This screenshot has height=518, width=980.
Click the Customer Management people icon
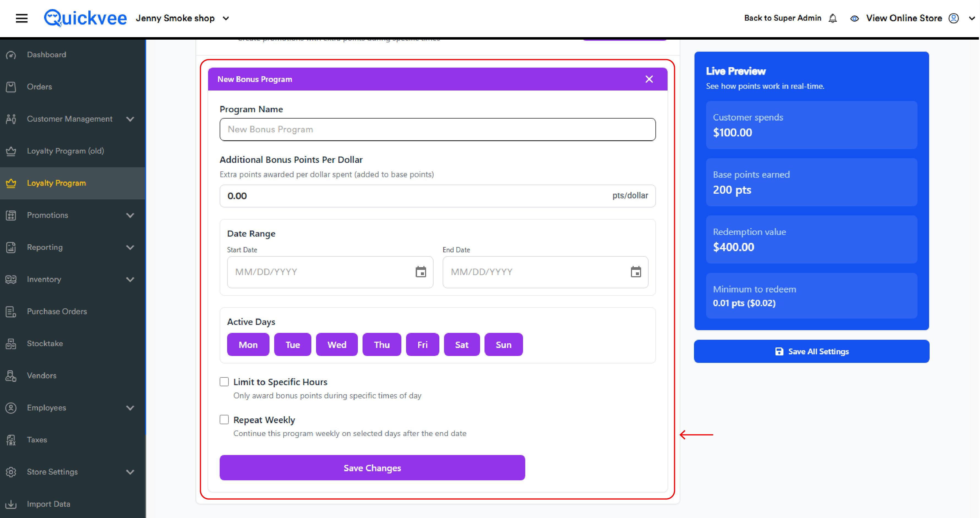click(11, 119)
